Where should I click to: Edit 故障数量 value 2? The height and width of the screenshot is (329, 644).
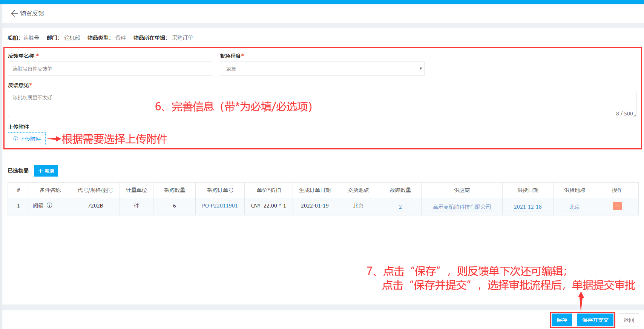coord(400,207)
